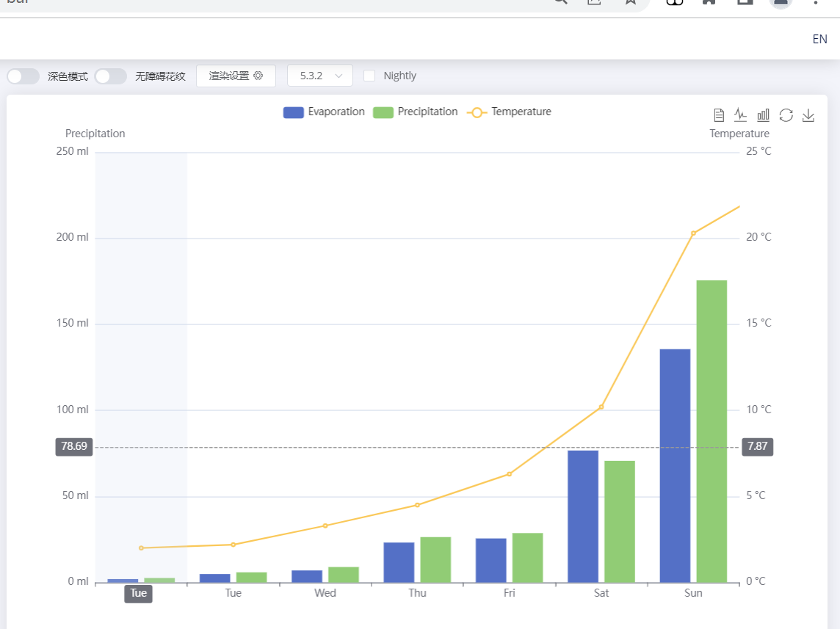Click the gear icon in 渲染设置
The image size is (840, 629).
[x=258, y=76]
